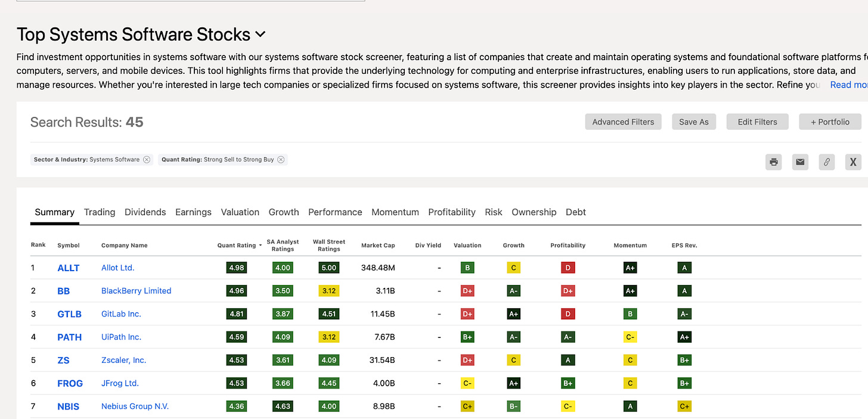Switch to the Risk tab

(494, 212)
